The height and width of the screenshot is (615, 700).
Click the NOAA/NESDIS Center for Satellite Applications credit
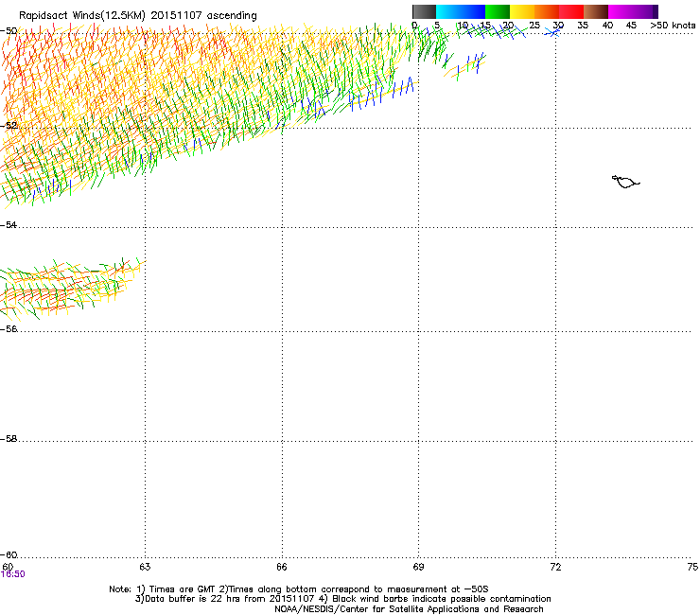coord(409,609)
